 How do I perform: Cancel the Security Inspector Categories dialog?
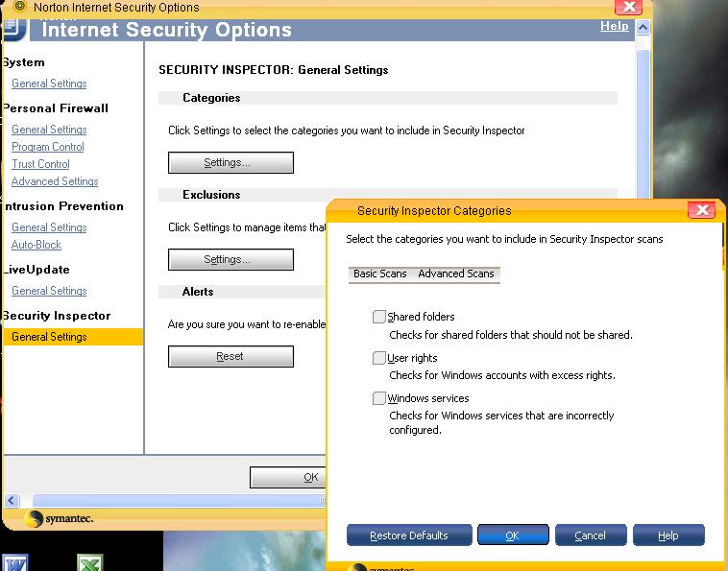tap(591, 535)
